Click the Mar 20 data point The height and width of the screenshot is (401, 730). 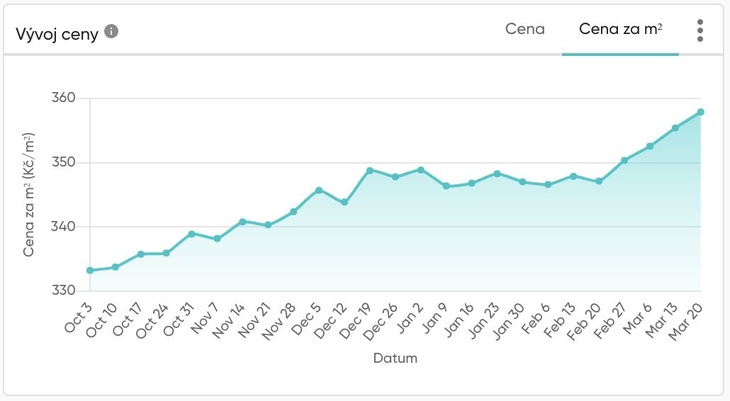point(700,112)
